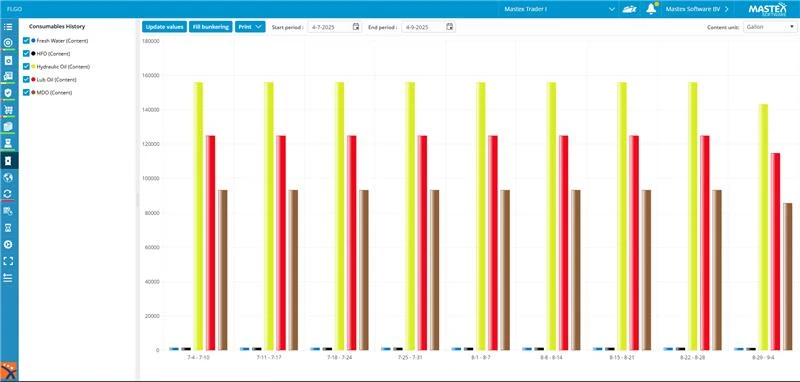Click the 8-15 - 8-21 axis label
Image resolution: width=800 pixels, height=382 pixels.
[622, 358]
